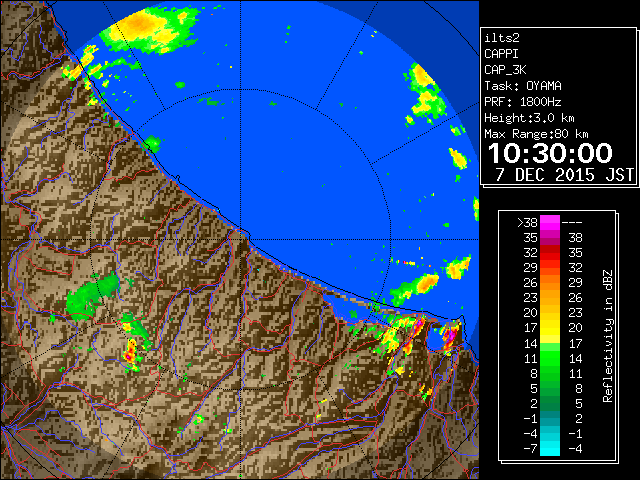Click the large yellow echo at top of map
640x480 pixels.
148,29
